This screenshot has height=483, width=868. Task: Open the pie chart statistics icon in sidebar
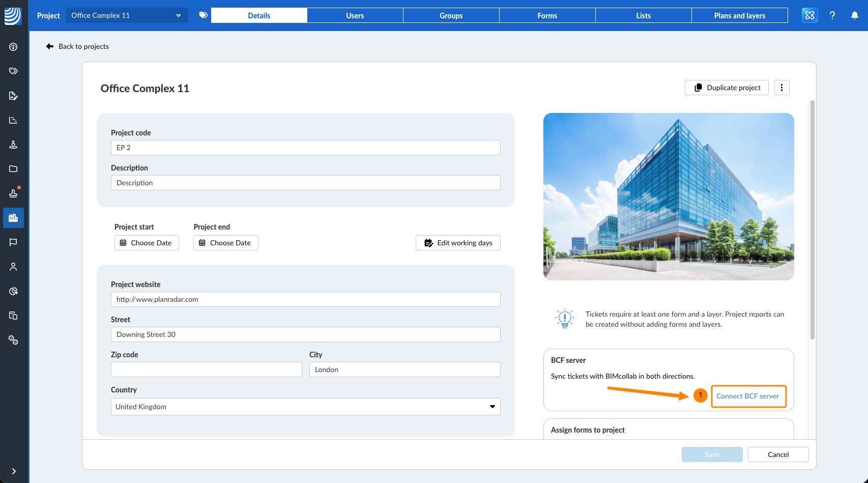pyautogui.click(x=13, y=291)
